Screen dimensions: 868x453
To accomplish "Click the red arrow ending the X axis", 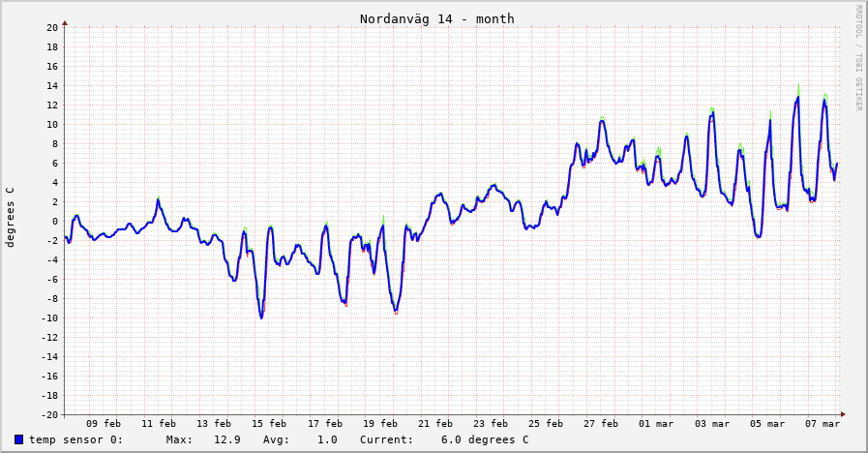I will pos(842,414).
